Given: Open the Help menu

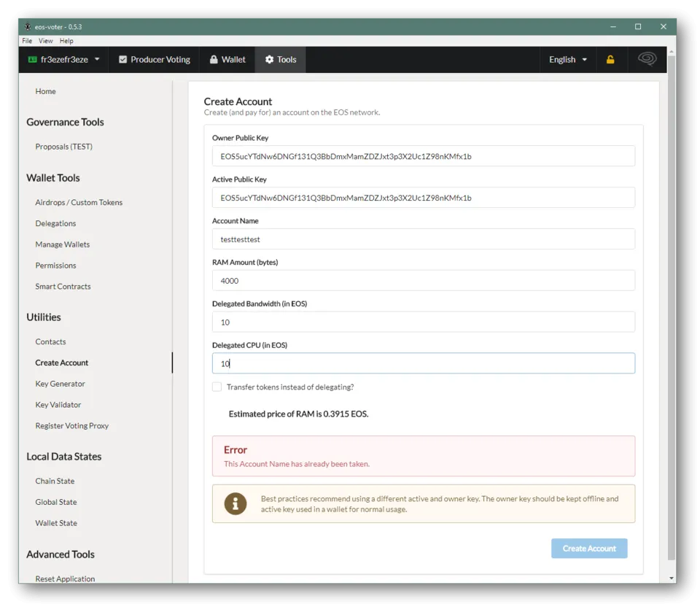Looking at the screenshot, I should click(66, 41).
